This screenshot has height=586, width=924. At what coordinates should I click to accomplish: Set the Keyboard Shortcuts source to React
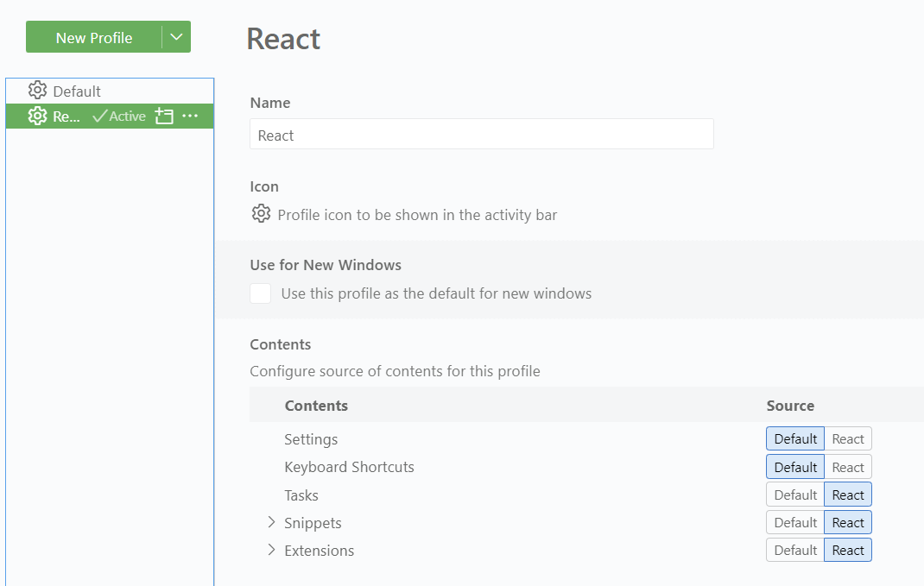coord(847,466)
